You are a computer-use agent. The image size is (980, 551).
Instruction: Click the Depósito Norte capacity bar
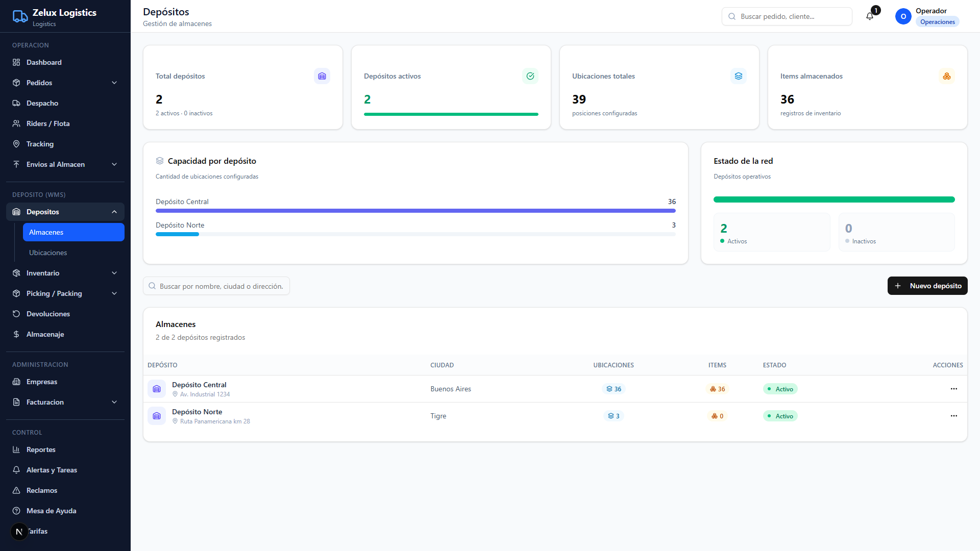tap(415, 234)
